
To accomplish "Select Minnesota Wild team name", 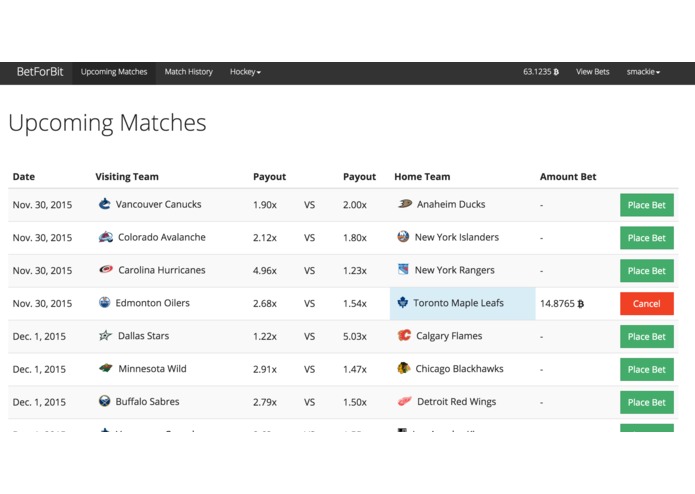I will coord(152,369).
